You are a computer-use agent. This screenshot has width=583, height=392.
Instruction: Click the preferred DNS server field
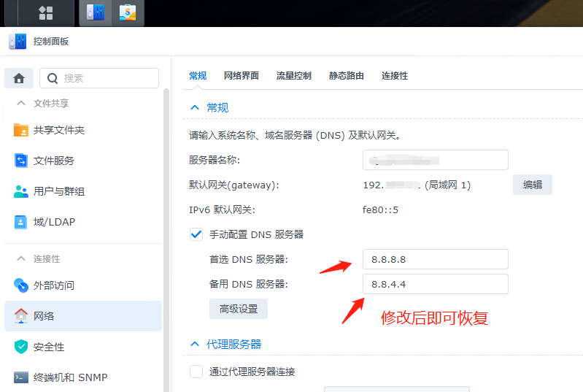coord(435,259)
